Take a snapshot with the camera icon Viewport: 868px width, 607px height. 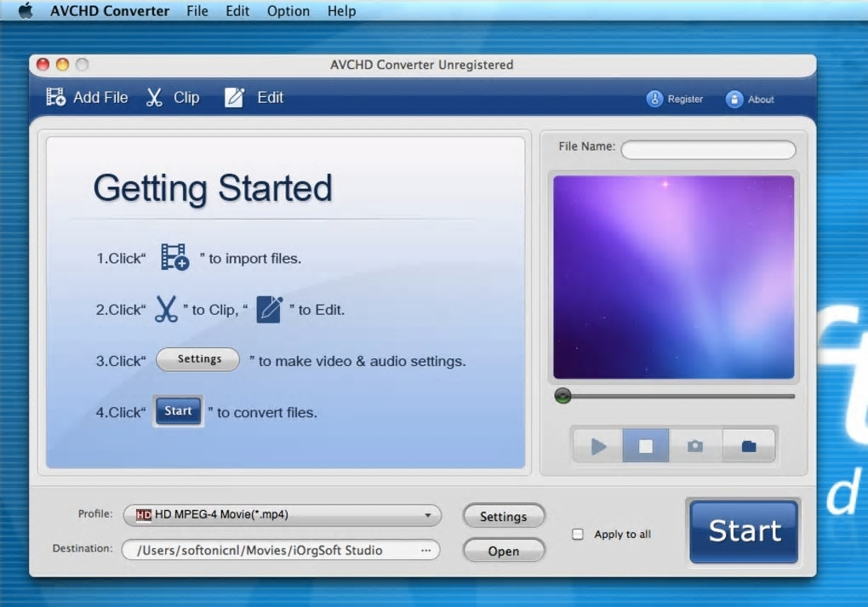click(x=695, y=446)
